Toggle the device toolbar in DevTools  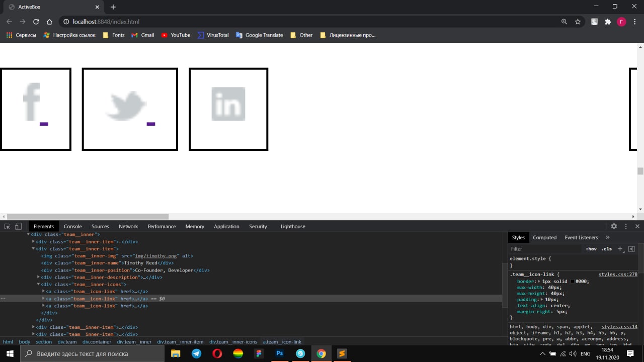click(x=18, y=226)
